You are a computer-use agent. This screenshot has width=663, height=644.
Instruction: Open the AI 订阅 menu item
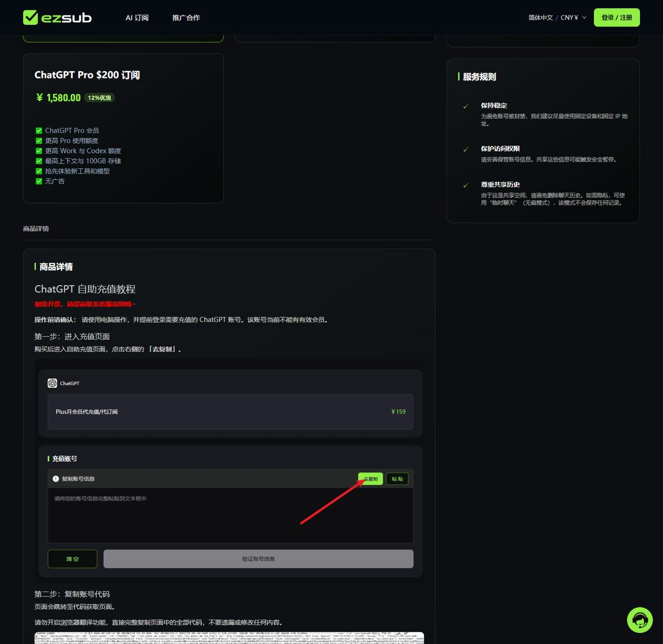point(137,18)
